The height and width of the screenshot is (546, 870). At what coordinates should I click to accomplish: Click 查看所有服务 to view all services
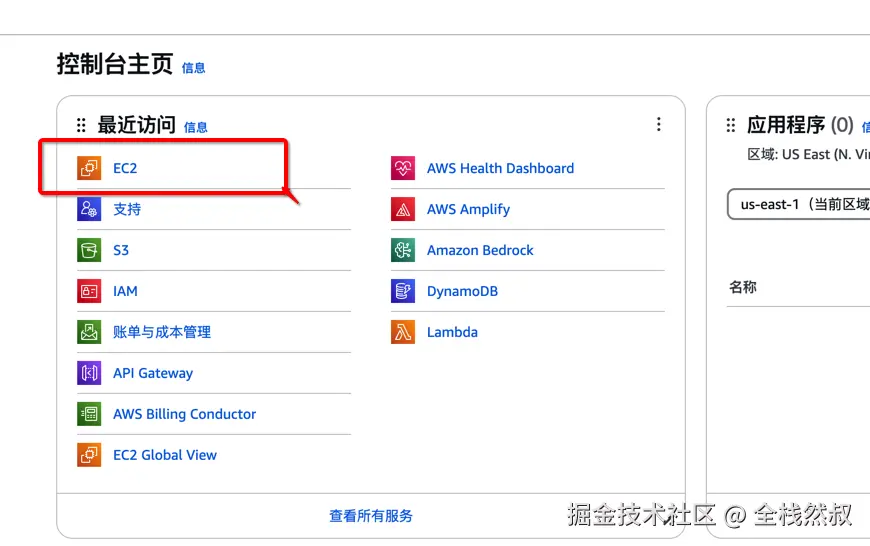pos(371,516)
